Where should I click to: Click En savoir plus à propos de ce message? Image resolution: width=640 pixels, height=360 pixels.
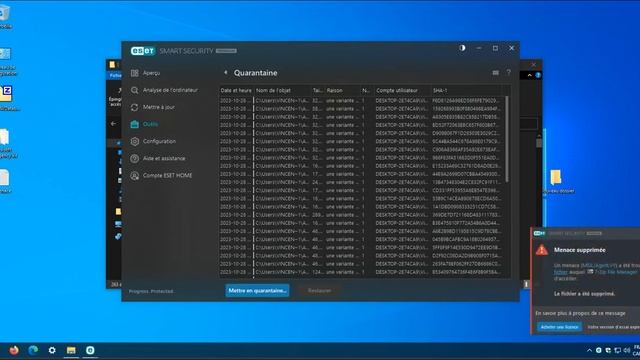pos(580,313)
